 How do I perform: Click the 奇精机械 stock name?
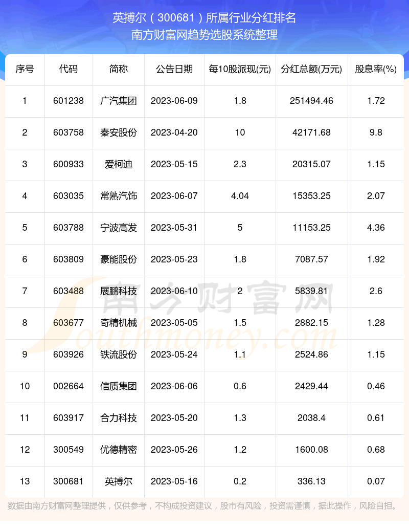click(119, 323)
